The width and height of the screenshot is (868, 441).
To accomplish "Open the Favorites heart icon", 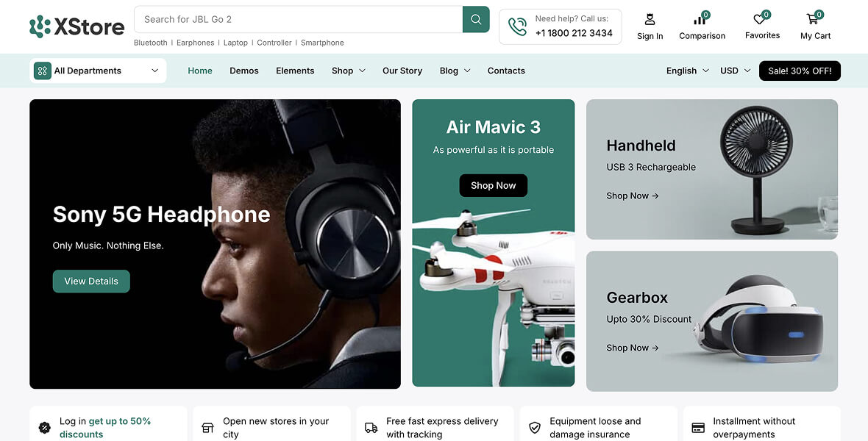I will (759, 19).
